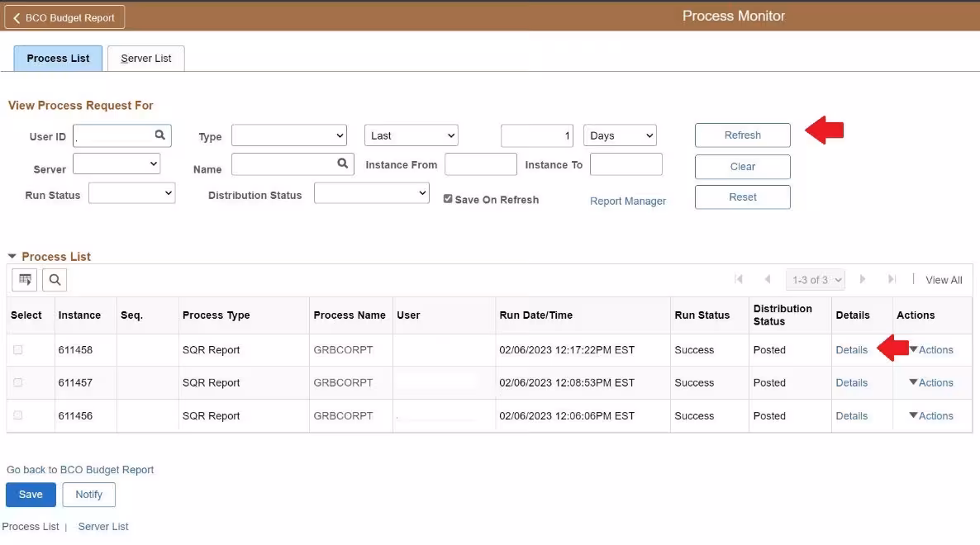Sort by Run Status column header
This screenshot has height=545, width=980.
point(702,315)
